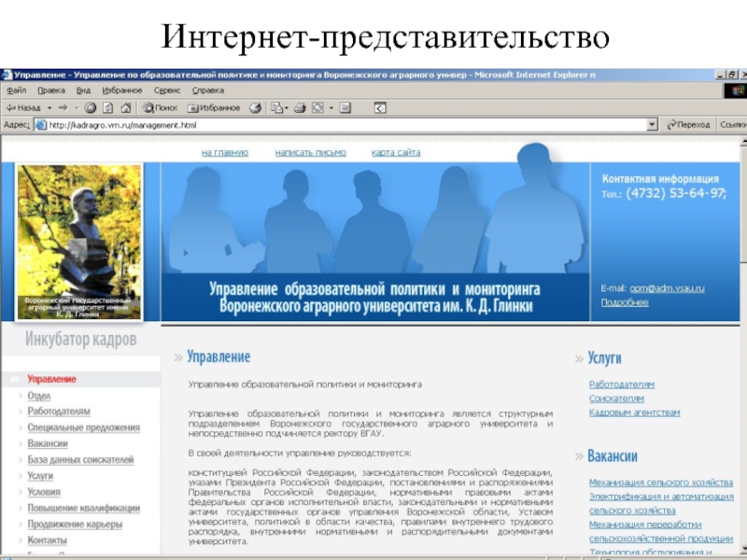Click the Переход go button
Screen dimensions: 747x560
688,125
